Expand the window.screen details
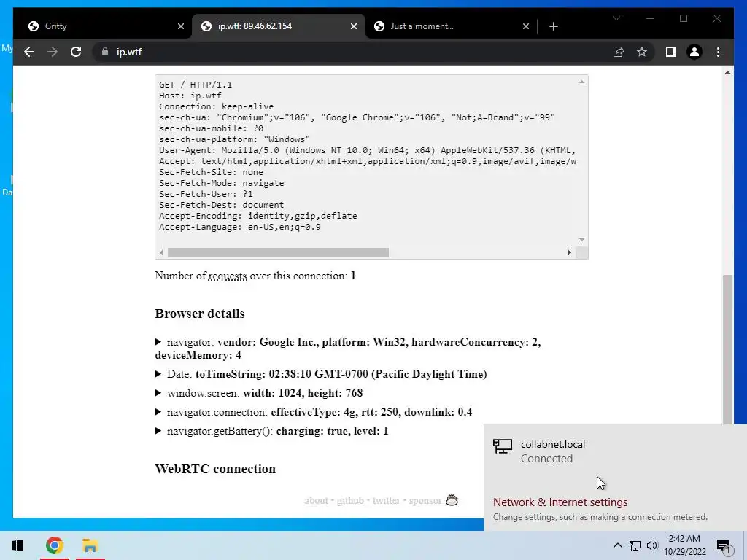This screenshot has width=747, height=560. point(259,393)
